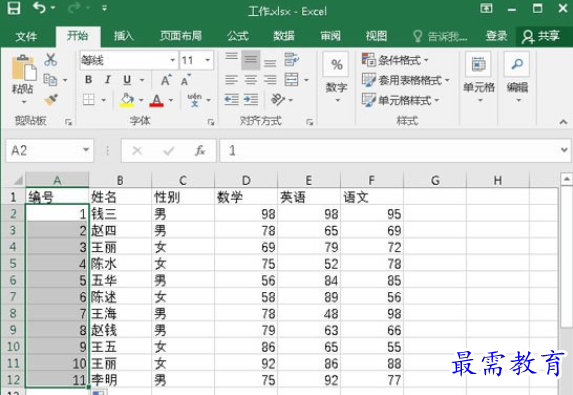Cut selection with the scissors icon

pyautogui.click(x=50, y=60)
